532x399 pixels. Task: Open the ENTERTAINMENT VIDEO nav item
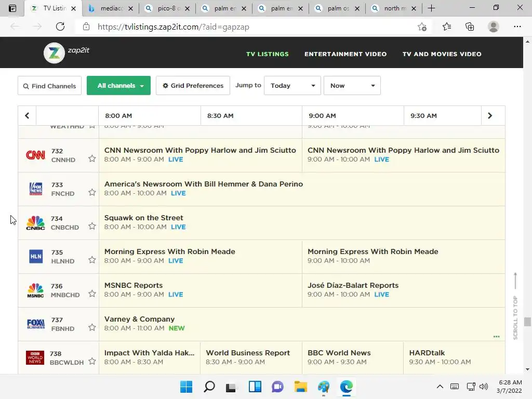pyautogui.click(x=345, y=54)
